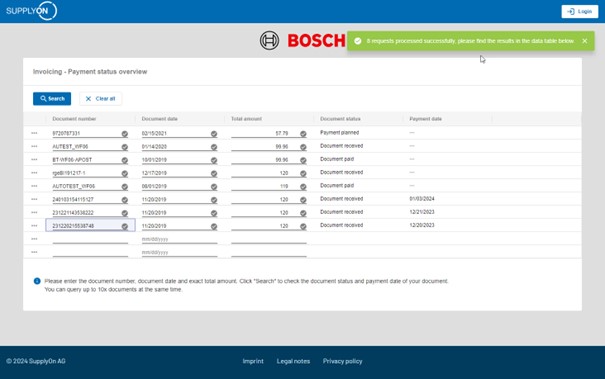Open row options for AUTEST_WF06 row
The width and height of the screenshot is (605, 379).
34,146
